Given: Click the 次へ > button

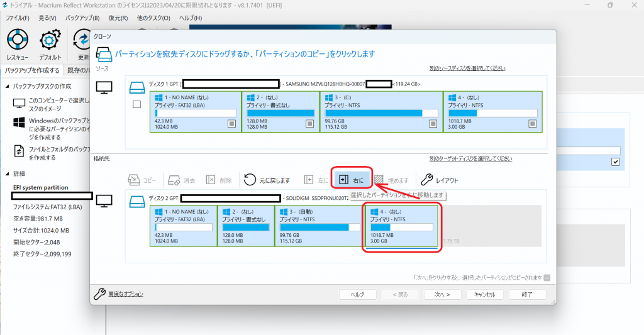Looking at the screenshot, I should (x=442, y=294).
